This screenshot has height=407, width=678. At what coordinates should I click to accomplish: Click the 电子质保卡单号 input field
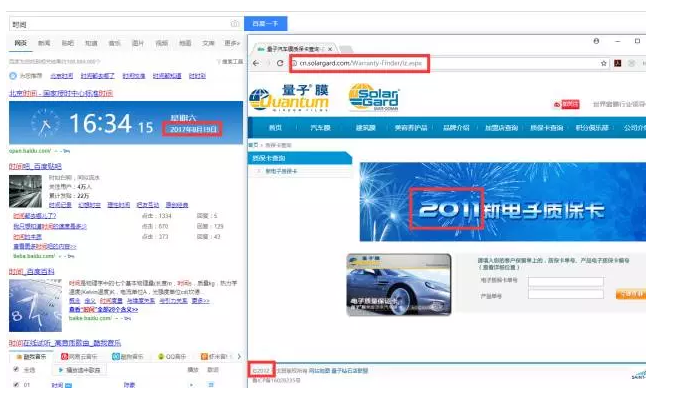[566, 282]
